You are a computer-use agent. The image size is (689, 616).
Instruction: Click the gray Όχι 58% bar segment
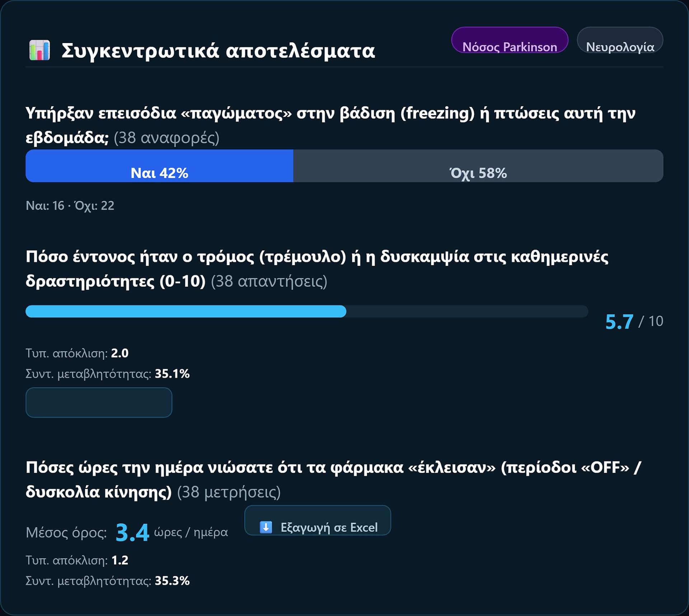(478, 166)
